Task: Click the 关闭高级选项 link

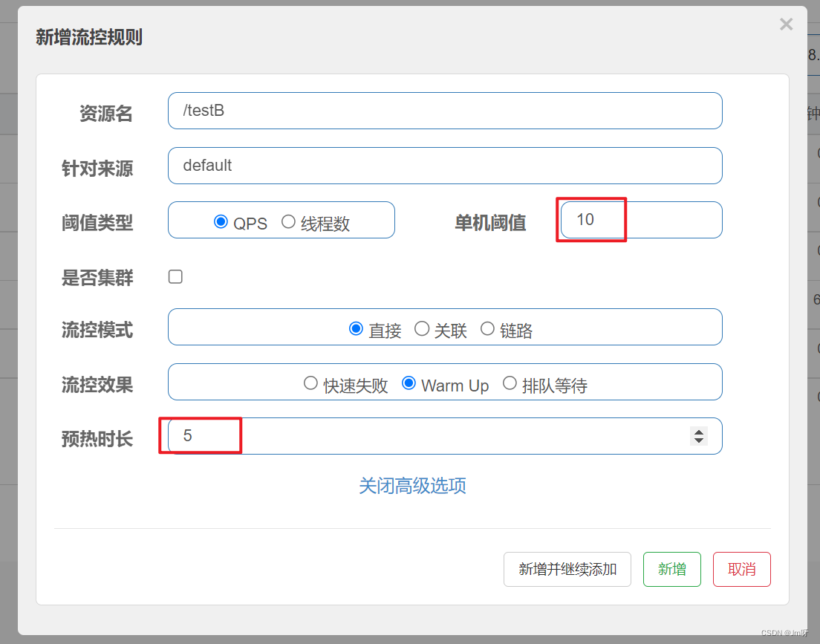Action: tap(412, 485)
